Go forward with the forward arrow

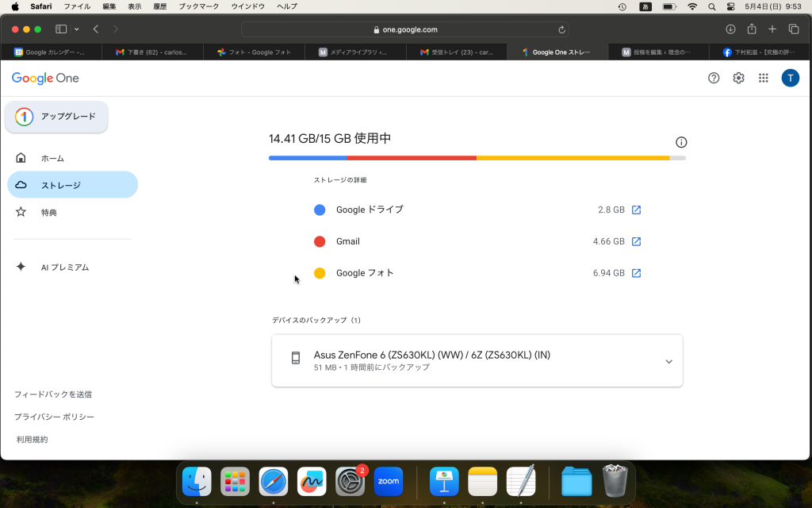[116, 29]
